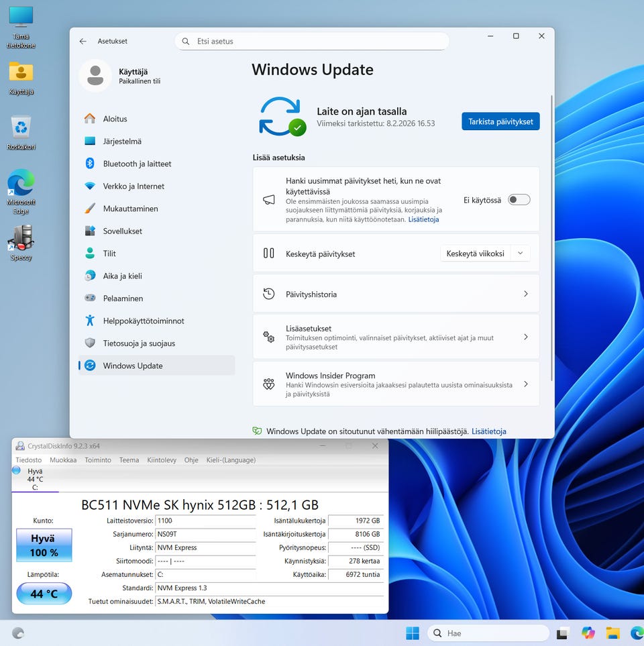This screenshot has width=644, height=646.
Task: Launch Copilot from the taskbar
Action: point(588,633)
